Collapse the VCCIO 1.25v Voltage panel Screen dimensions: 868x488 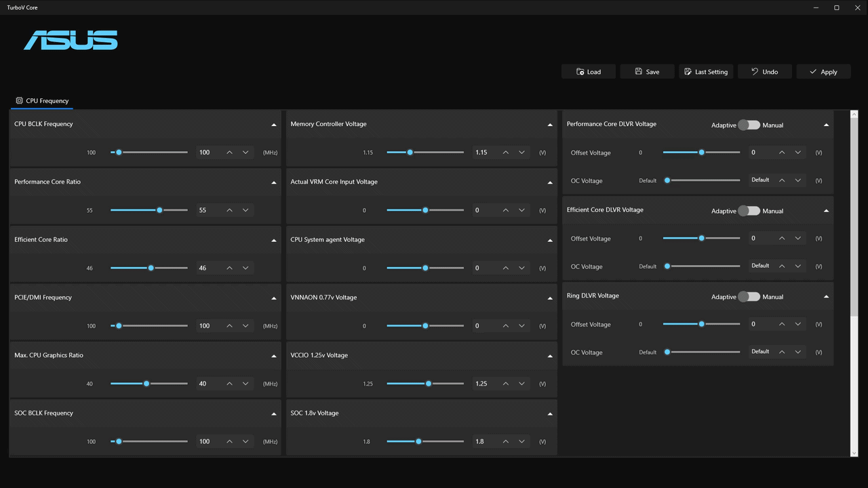[550, 356]
